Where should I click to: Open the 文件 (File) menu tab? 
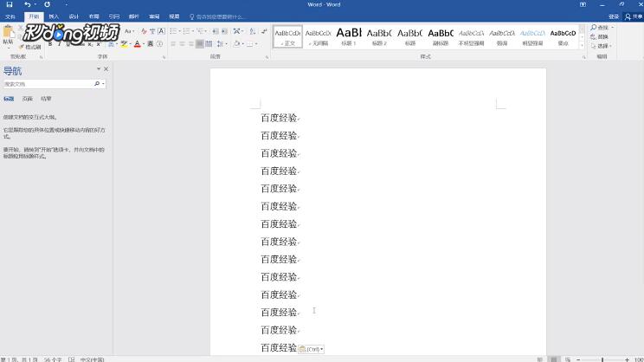click(10, 16)
